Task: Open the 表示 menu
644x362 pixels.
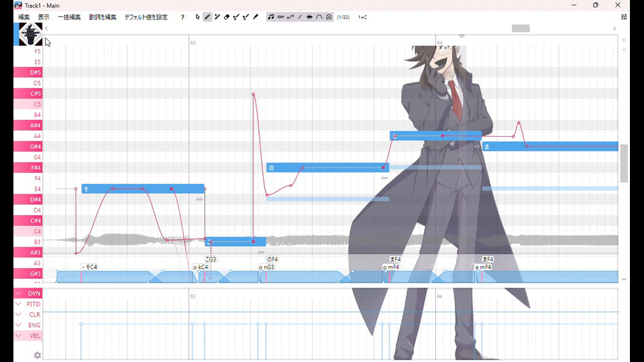Action: tap(44, 17)
